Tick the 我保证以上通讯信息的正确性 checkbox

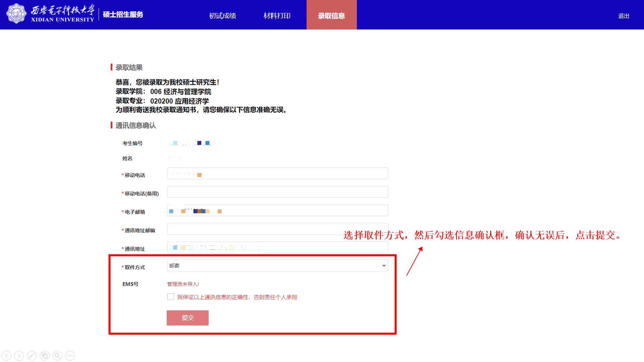171,297
